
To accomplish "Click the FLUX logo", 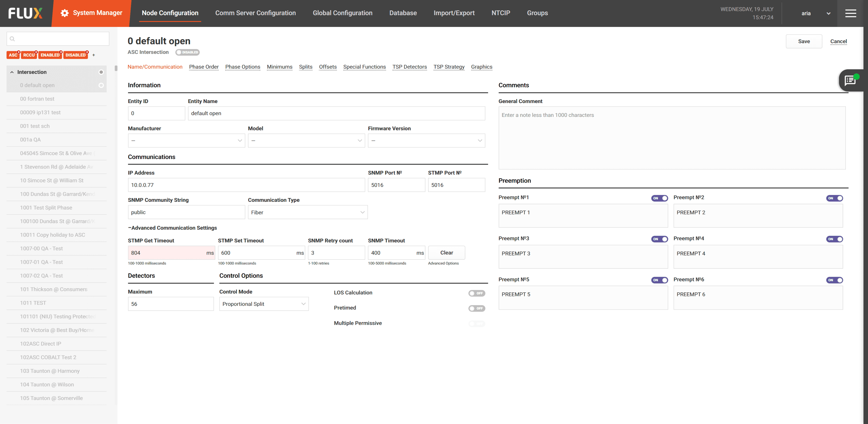I will (25, 13).
